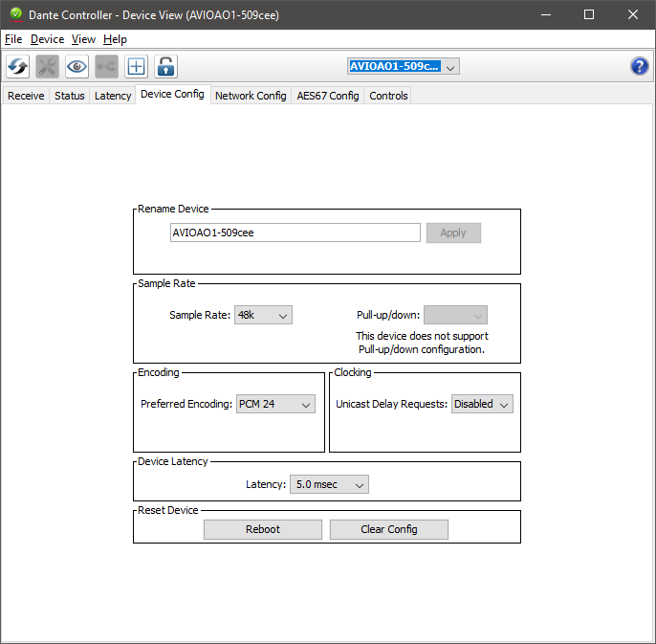Open the Preferred Encoding PCM 24 dropdown
Viewport: 656px width, 644px height.
(275, 404)
